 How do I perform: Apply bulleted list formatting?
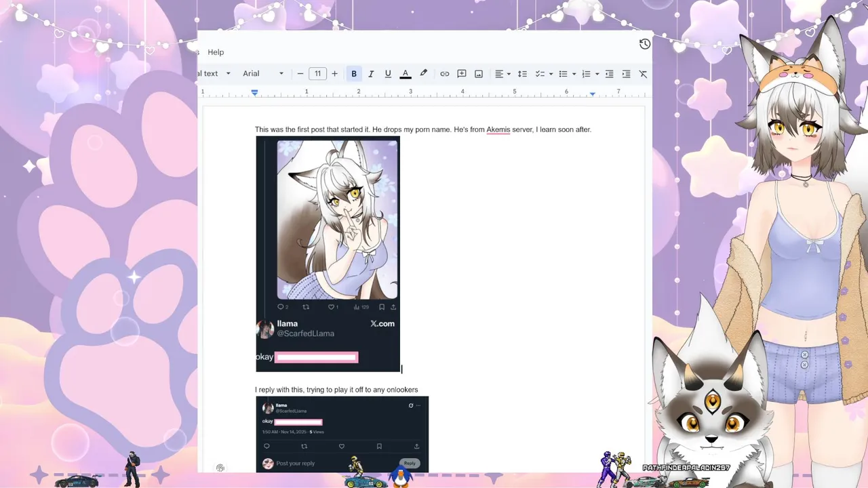563,74
